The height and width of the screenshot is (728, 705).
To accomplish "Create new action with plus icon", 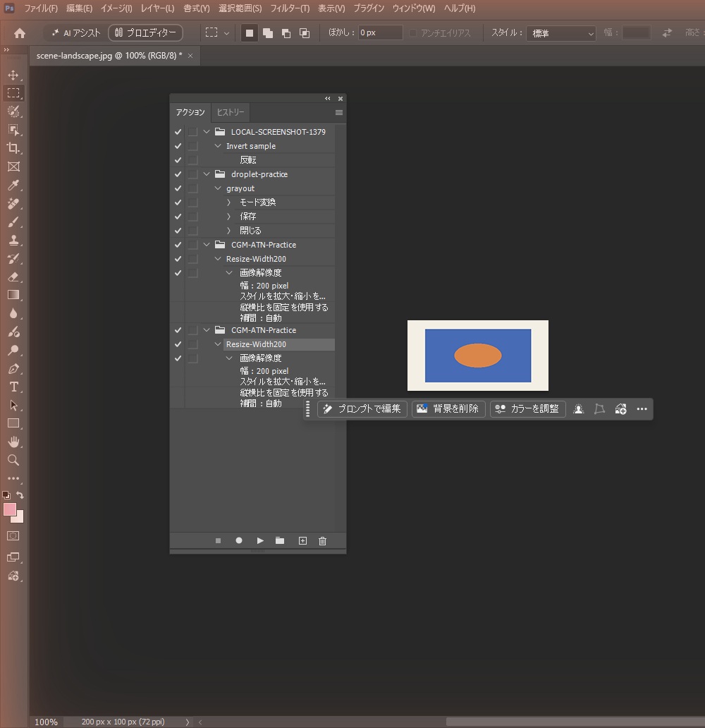I will click(x=302, y=541).
